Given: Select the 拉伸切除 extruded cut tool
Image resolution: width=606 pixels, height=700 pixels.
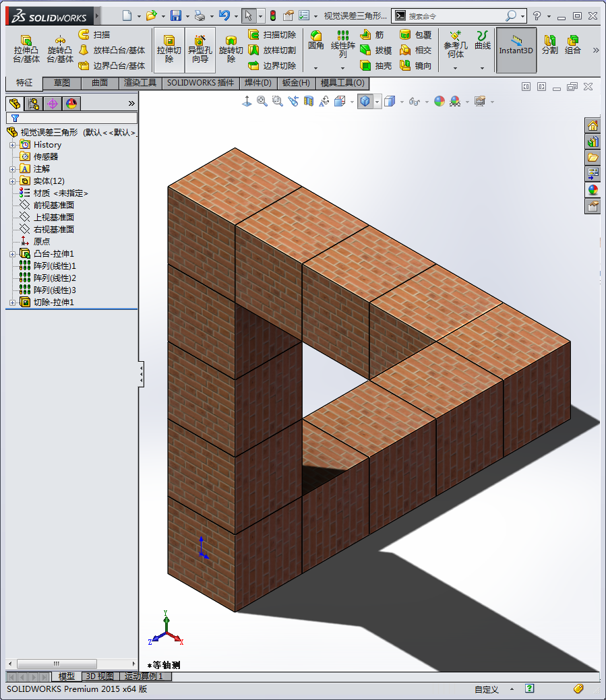Looking at the screenshot, I should 169,49.
